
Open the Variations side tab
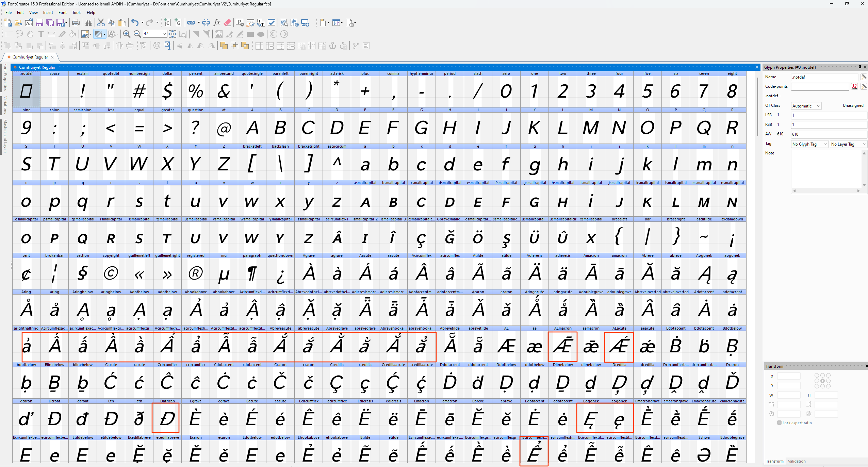(5, 105)
